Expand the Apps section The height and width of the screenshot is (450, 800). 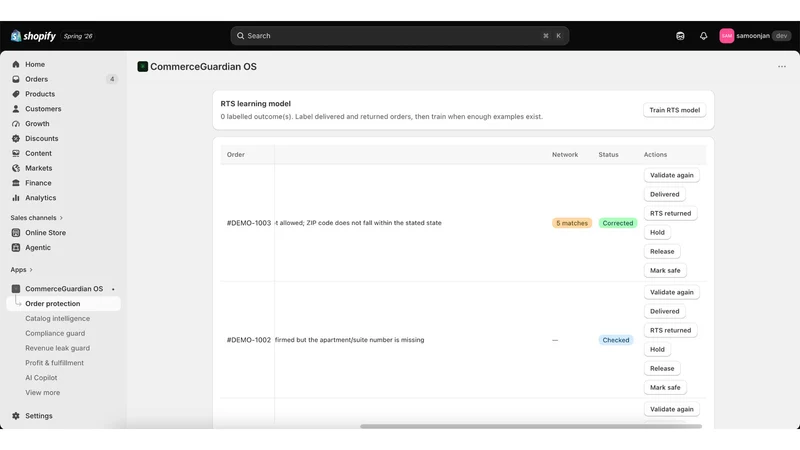tap(21, 270)
